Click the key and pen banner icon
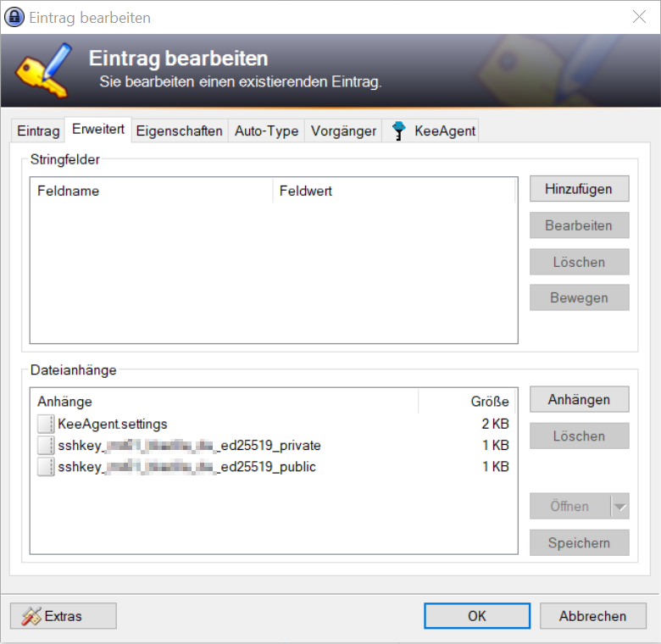The width and height of the screenshot is (661, 644). pos(42,68)
